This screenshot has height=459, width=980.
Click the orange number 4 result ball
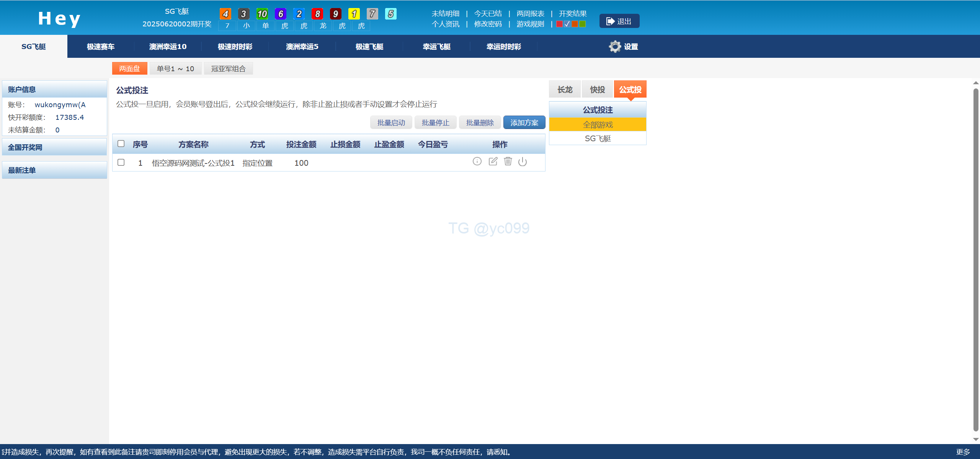[x=225, y=14]
